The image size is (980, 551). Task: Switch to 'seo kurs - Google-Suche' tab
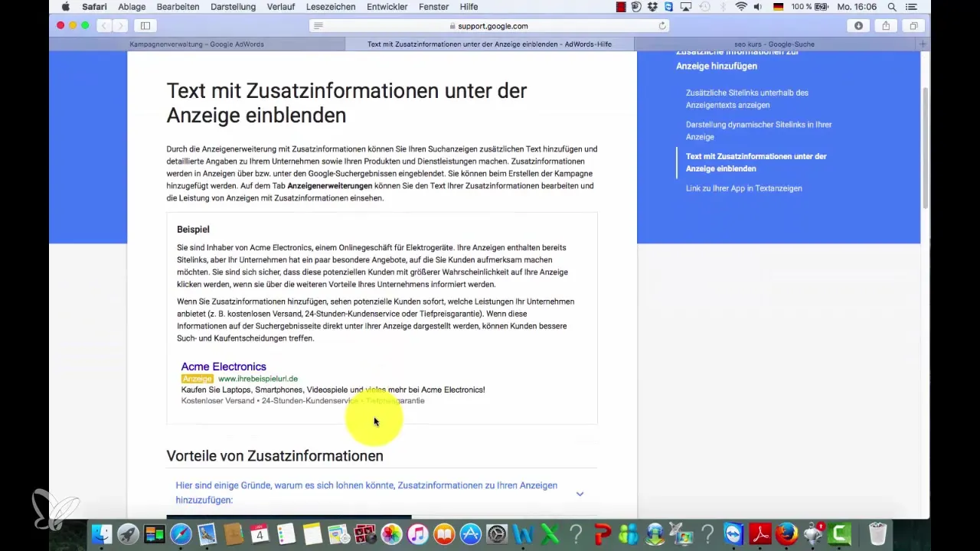point(776,44)
